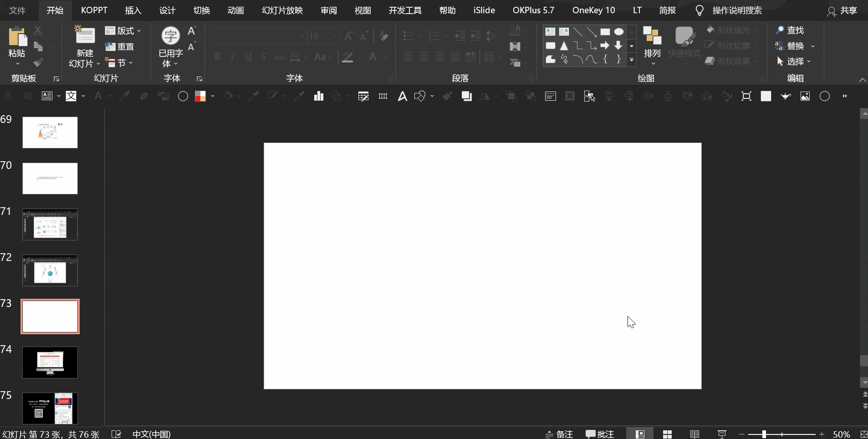The width and height of the screenshot is (868, 439).
Task: Expand the 替换 replace dropdown arrow
Action: (x=813, y=46)
